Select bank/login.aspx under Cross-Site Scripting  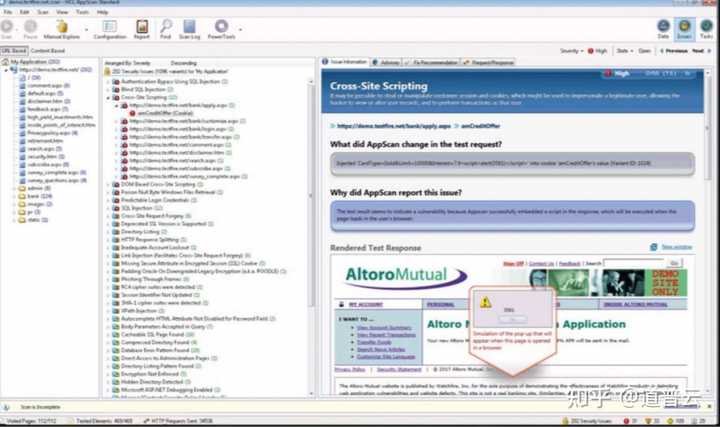(180, 129)
